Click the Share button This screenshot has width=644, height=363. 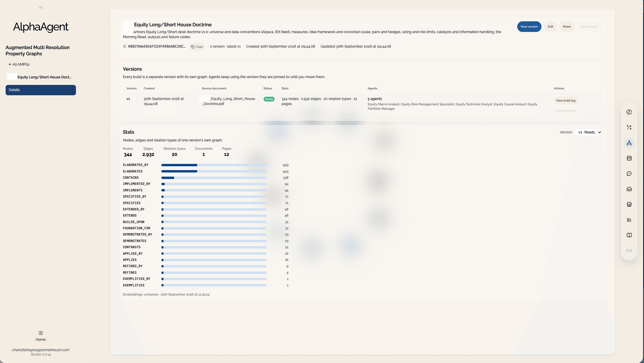pos(567,27)
